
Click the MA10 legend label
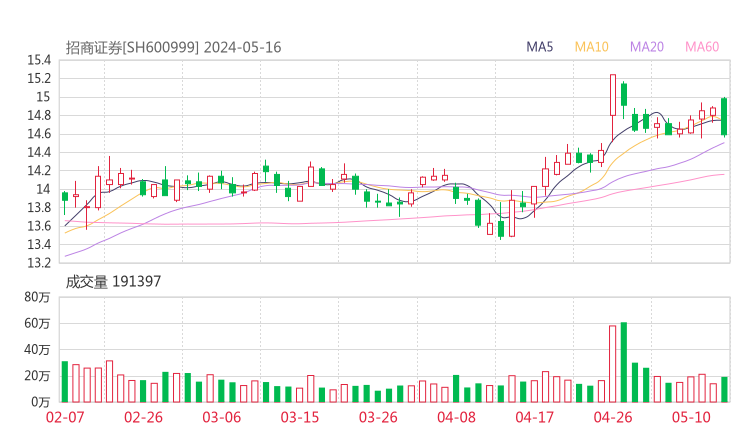(x=591, y=47)
